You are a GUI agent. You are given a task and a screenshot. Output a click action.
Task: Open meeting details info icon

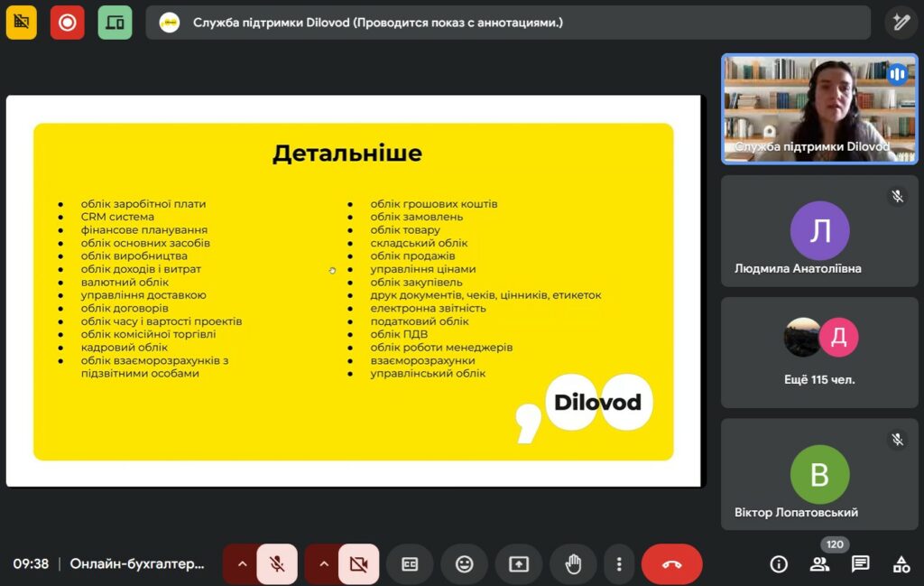[779, 564]
